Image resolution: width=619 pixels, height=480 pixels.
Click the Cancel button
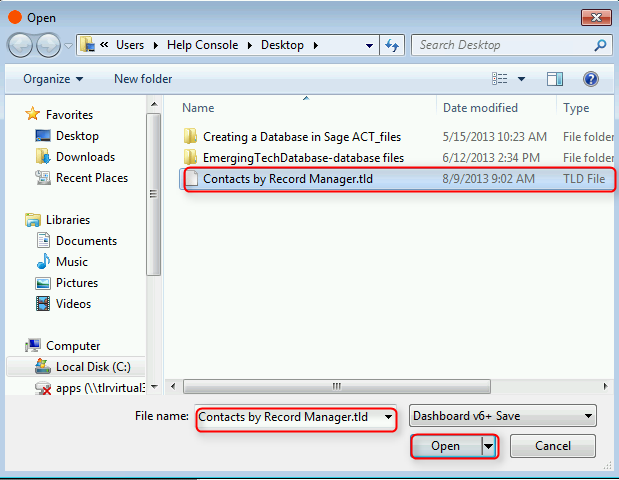[553, 446]
